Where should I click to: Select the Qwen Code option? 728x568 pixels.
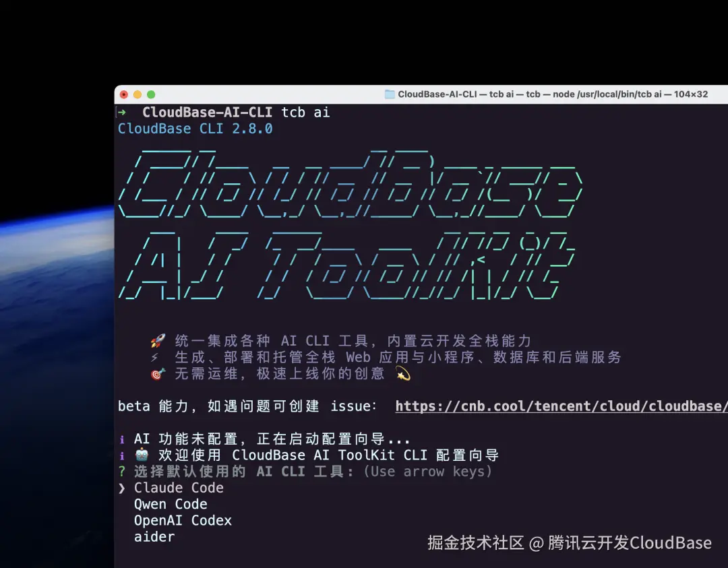tap(171, 503)
